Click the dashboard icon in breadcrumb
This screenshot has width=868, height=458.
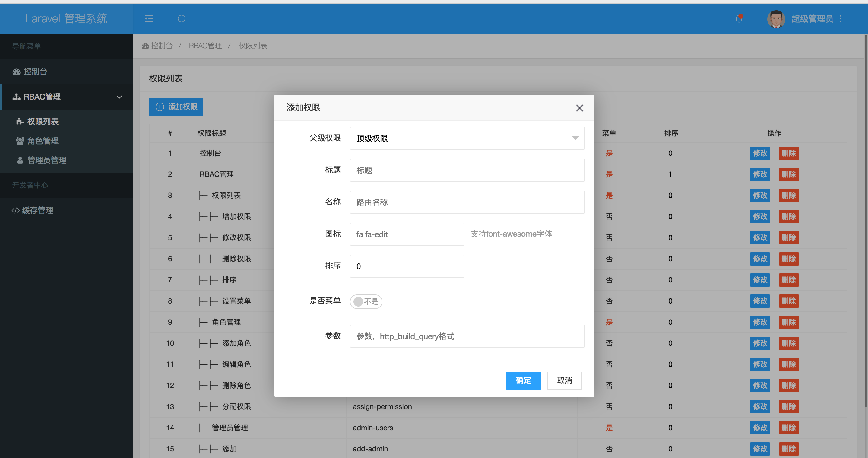145,46
